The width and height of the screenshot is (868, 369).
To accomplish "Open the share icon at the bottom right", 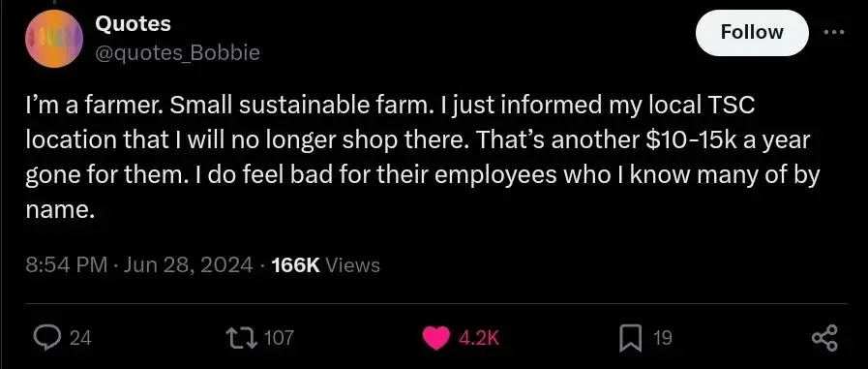I will [824, 337].
